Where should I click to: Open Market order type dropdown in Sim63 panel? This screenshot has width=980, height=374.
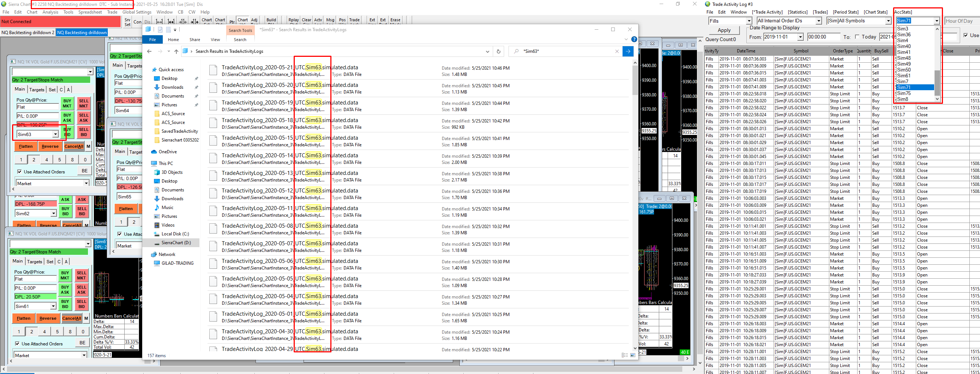click(86, 184)
